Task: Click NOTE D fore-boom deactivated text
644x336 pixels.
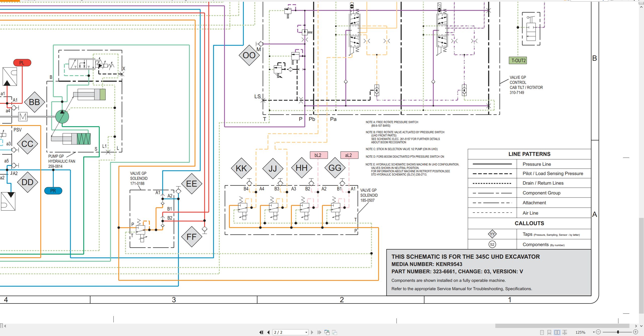Action: point(405,157)
